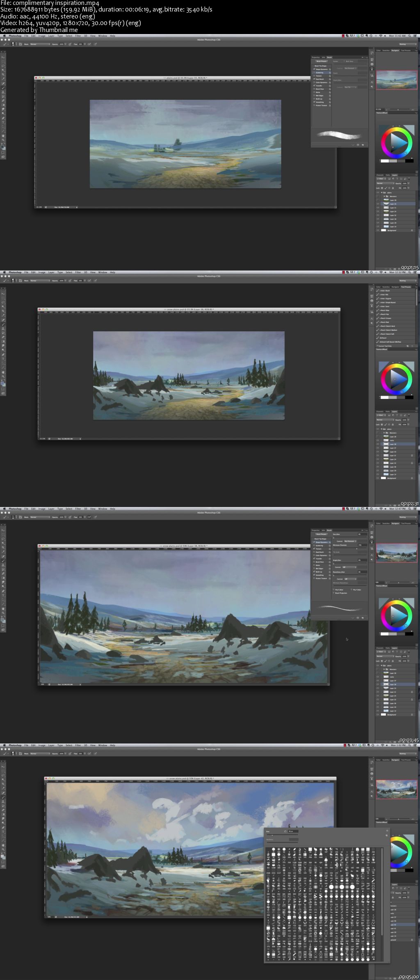
Task: Collapse the plains group in 00:01:15 Layers panel
Action: click(x=381, y=193)
